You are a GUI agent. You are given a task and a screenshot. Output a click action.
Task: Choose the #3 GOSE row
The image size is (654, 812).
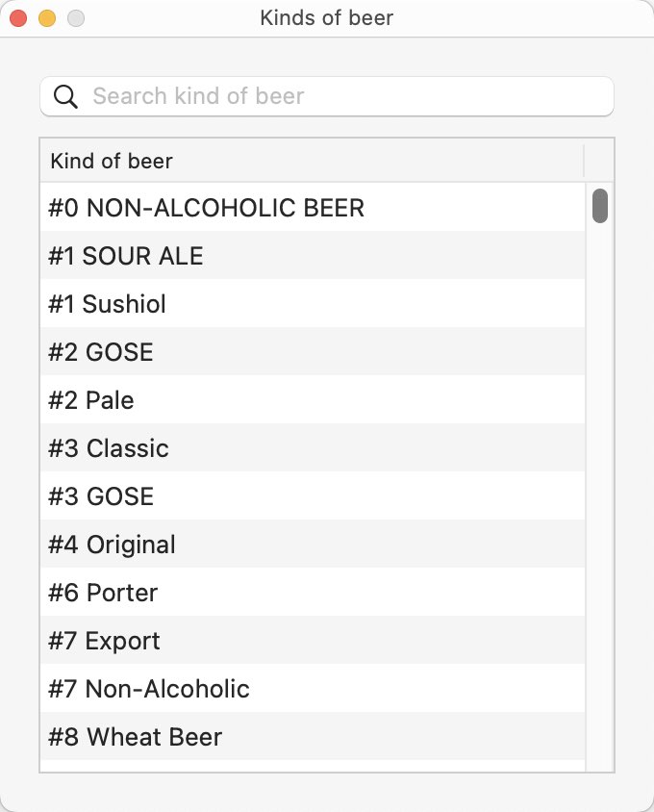click(x=313, y=496)
